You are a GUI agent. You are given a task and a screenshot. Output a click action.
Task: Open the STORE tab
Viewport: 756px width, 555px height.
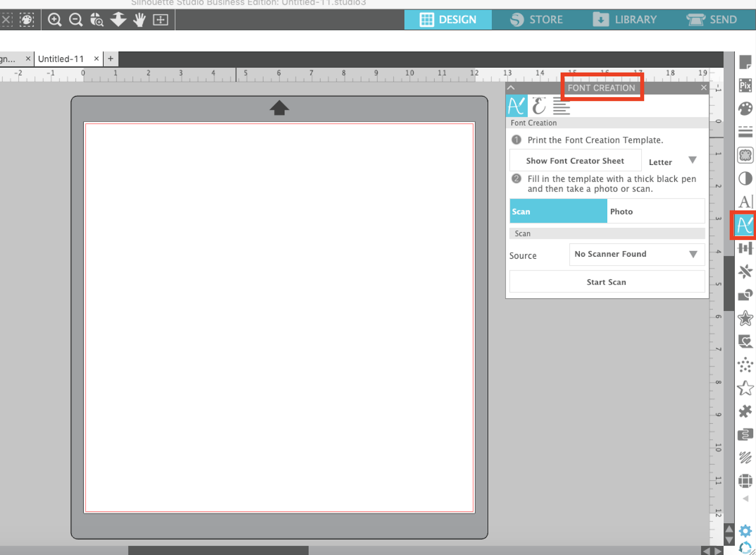point(537,19)
